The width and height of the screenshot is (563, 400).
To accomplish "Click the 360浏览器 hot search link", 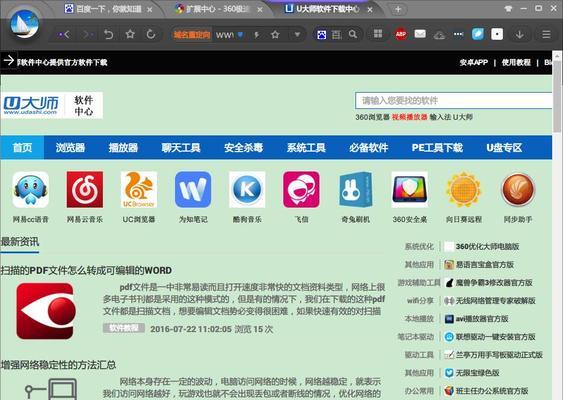I will click(x=372, y=117).
